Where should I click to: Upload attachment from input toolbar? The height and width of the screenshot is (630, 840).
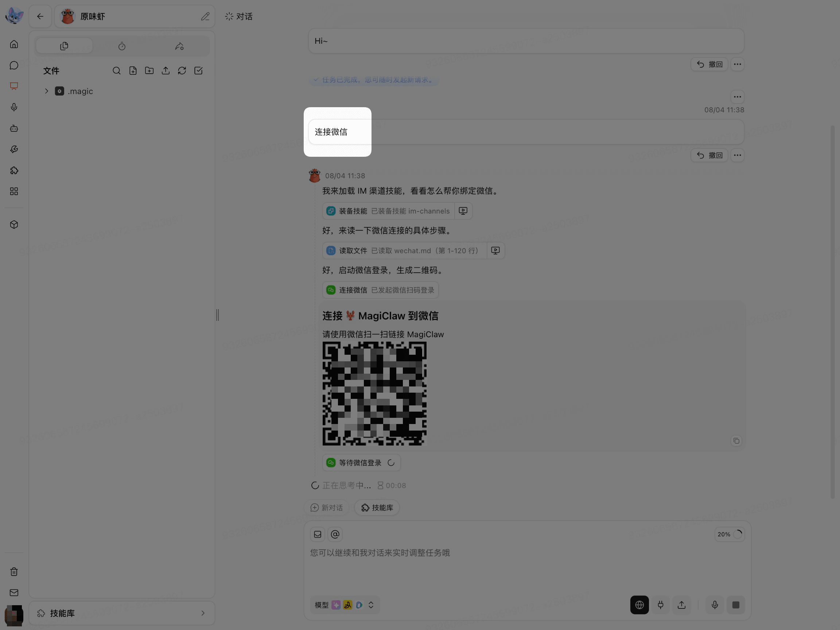(x=682, y=605)
